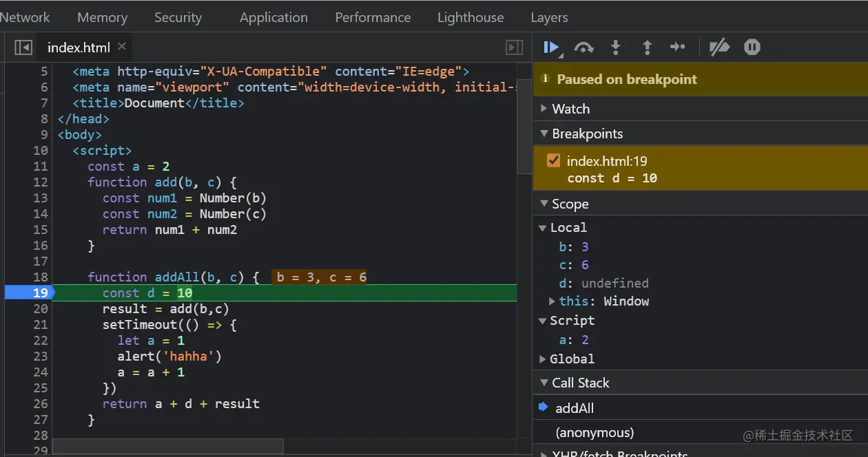The image size is (868, 457).
Task: Open the Network tab
Action: [x=25, y=17]
